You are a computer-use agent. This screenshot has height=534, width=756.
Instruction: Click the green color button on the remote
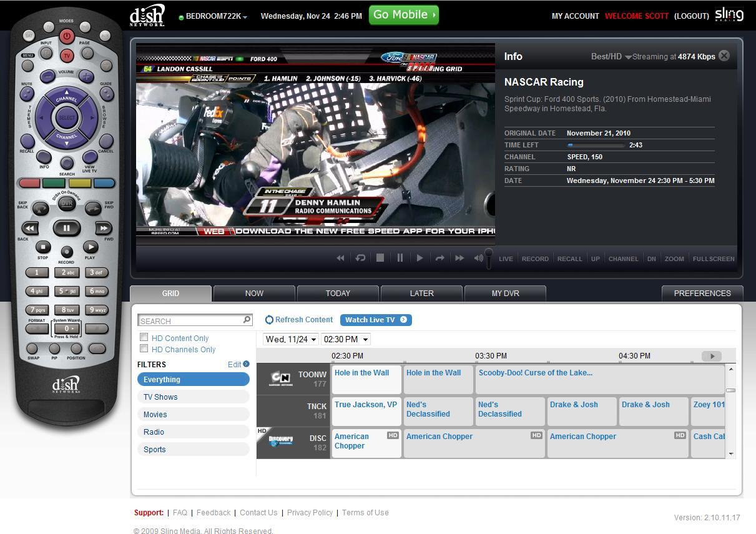[54, 184]
